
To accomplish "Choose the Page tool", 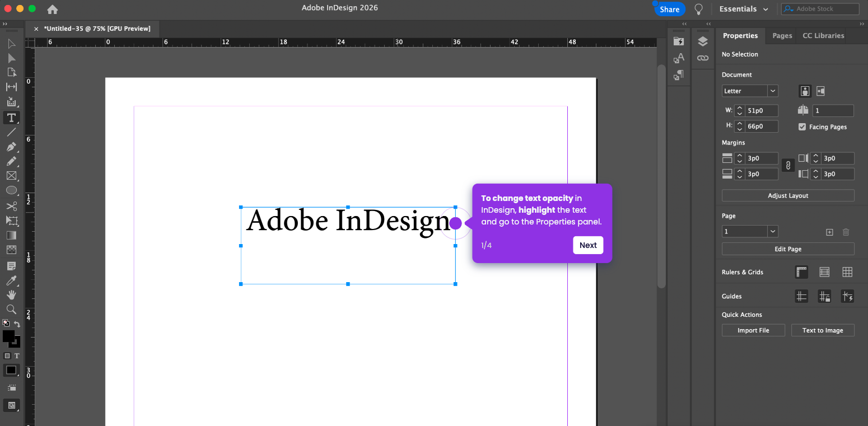I will (12, 72).
